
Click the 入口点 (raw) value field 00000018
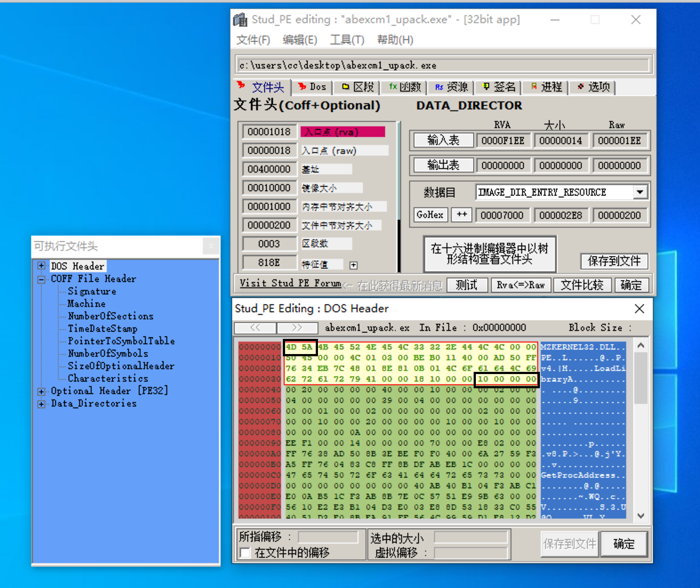[x=269, y=151]
